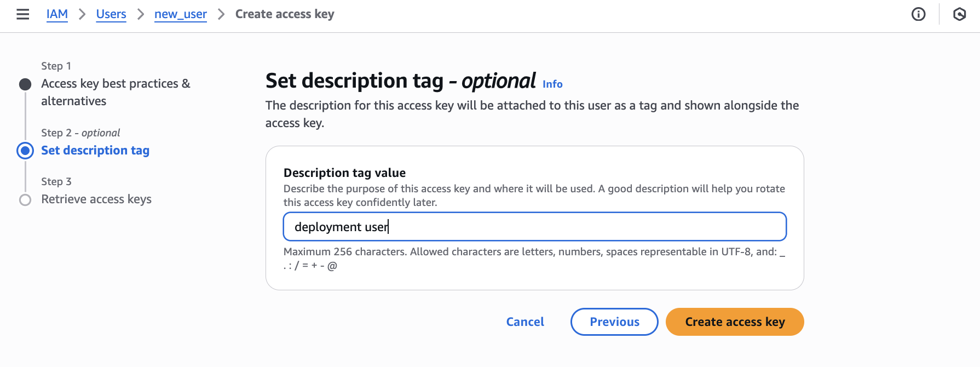Click the chevron after IAM breadcrumb
The width and height of the screenshot is (980, 367).
coord(82,14)
